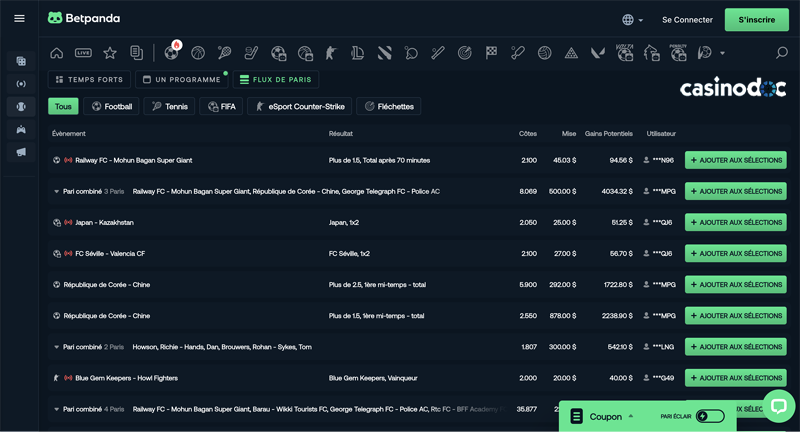Add Railway FC Plus de 1.5 bet to selections
Screen dimensions: 800x432
[736, 160]
